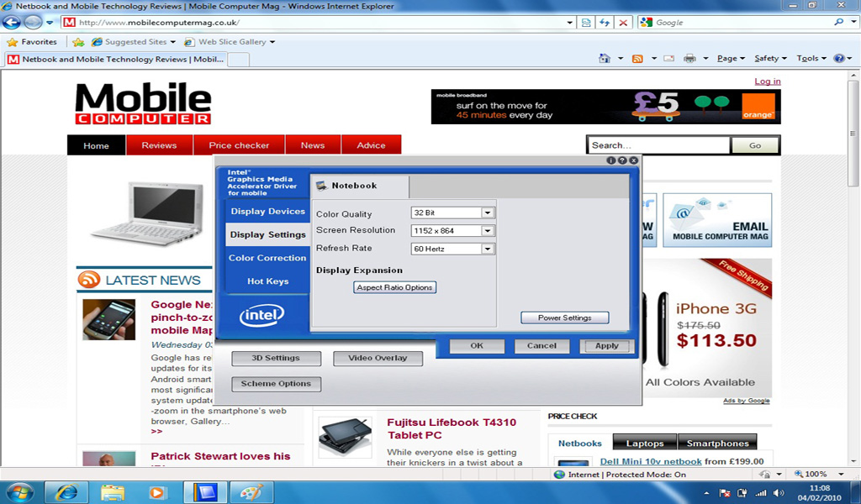Image resolution: width=861 pixels, height=504 pixels.
Task: Click the orange Latest News RSS icon
Action: pos(89,280)
